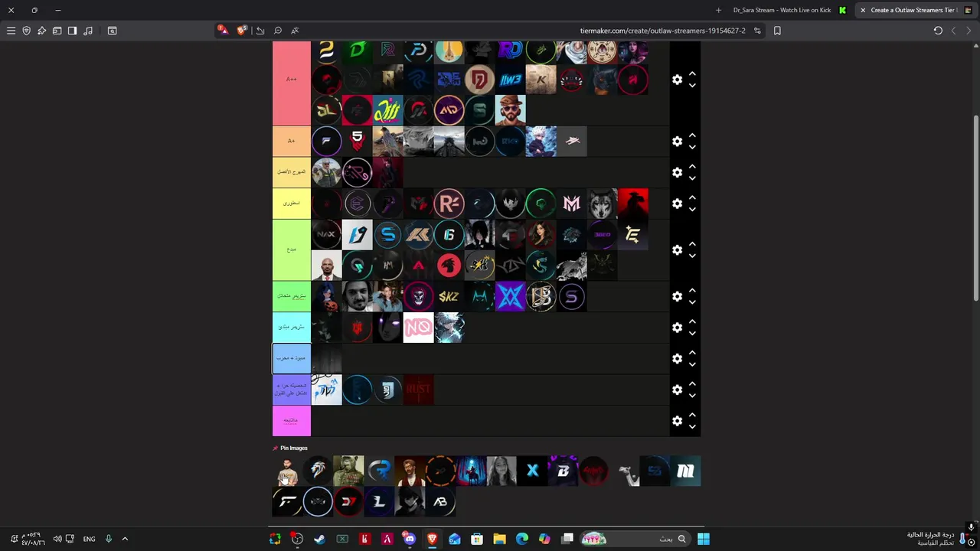The width and height of the screenshot is (980, 551).
Task: Open settings gear for A+ tier row
Action: 677,142
